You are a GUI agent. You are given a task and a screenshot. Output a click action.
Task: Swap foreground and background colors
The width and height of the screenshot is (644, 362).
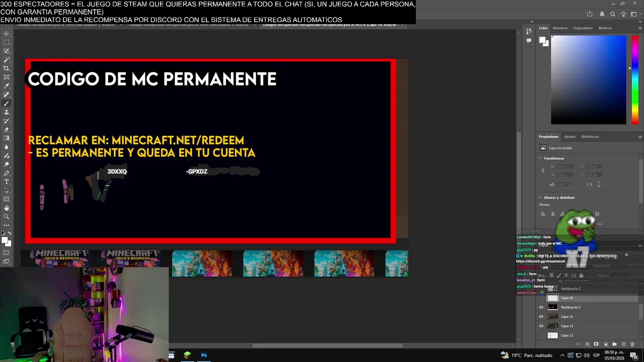coord(10,234)
